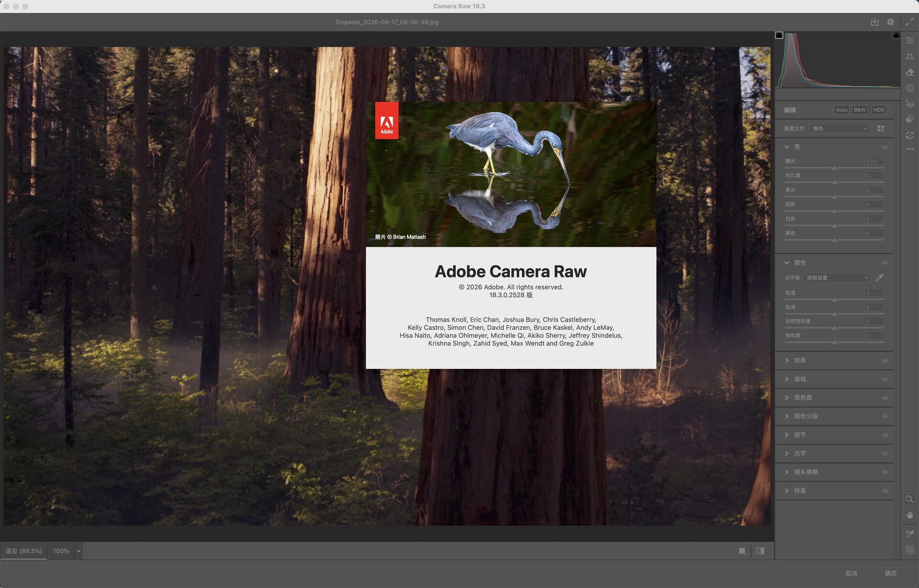Open the Masking tool
The height and width of the screenshot is (588, 919).
coord(909,88)
